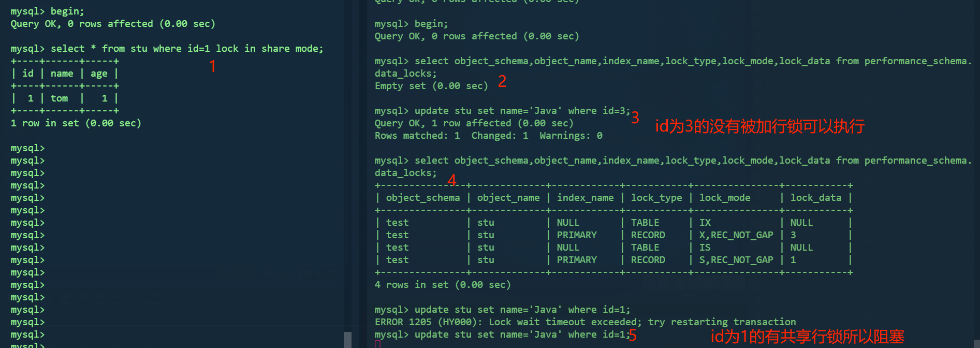Click the lock_data column header

point(815,198)
